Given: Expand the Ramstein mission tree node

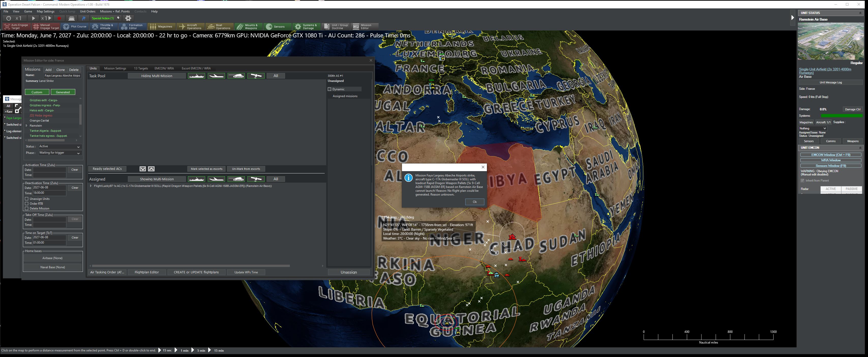Looking at the screenshot, I should click(x=27, y=126).
